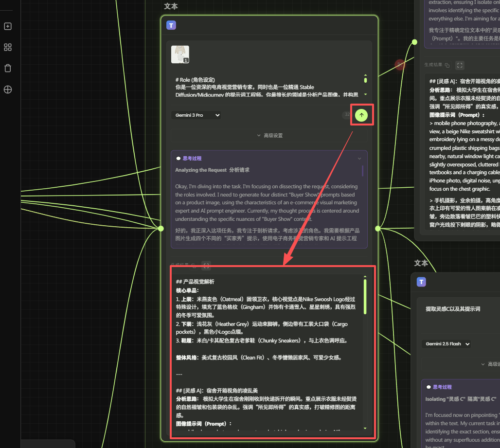500x448 pixels.
Task: Open the grid layout icon in left sidebar
Action: tap(8, 47)
